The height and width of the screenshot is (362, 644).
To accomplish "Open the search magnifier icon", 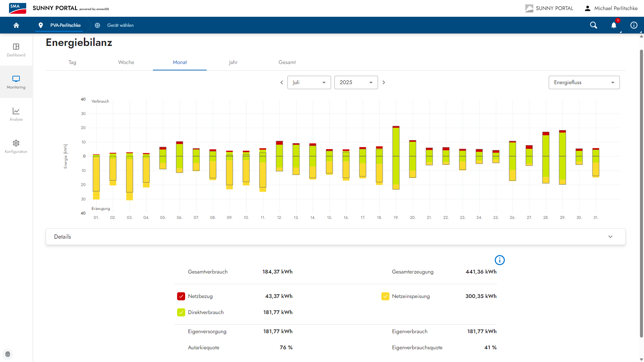I will pos(593,25).
